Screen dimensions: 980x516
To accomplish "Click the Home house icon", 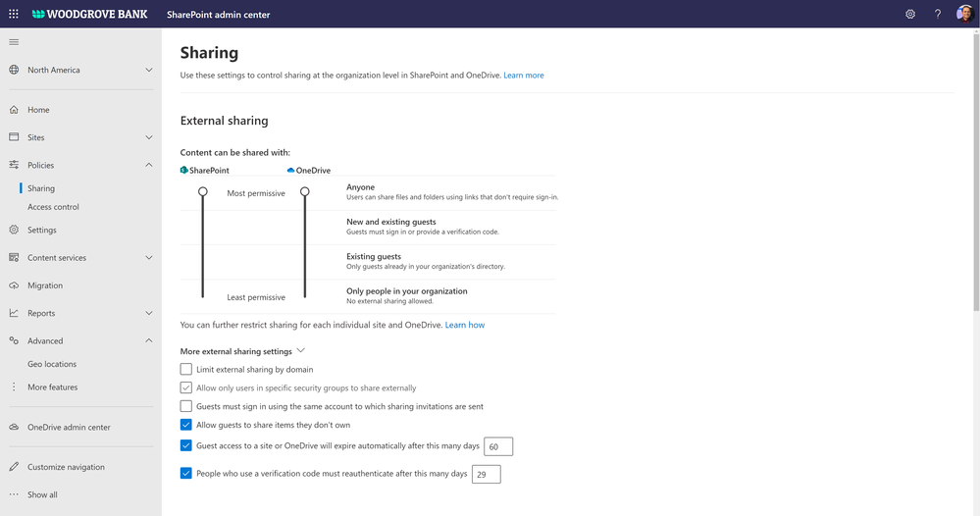I will click(14, 110).
